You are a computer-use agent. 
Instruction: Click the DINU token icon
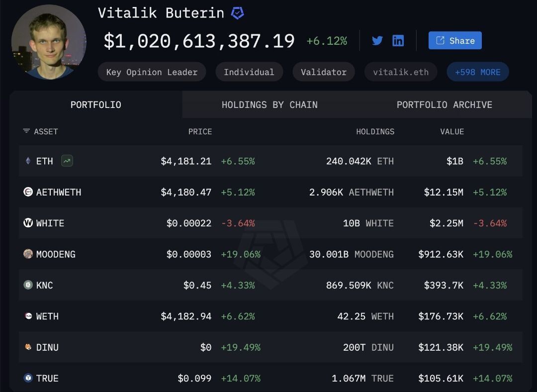[28, 347]
